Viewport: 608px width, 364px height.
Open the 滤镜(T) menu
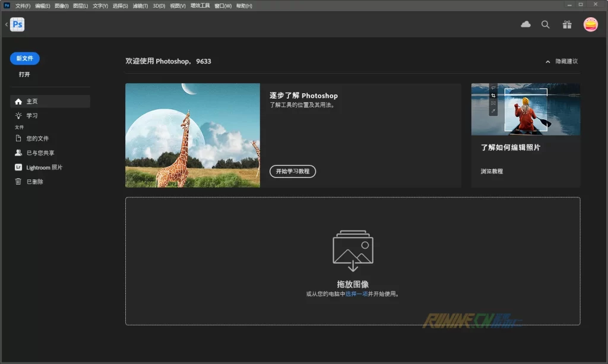[x=140, y=5]
